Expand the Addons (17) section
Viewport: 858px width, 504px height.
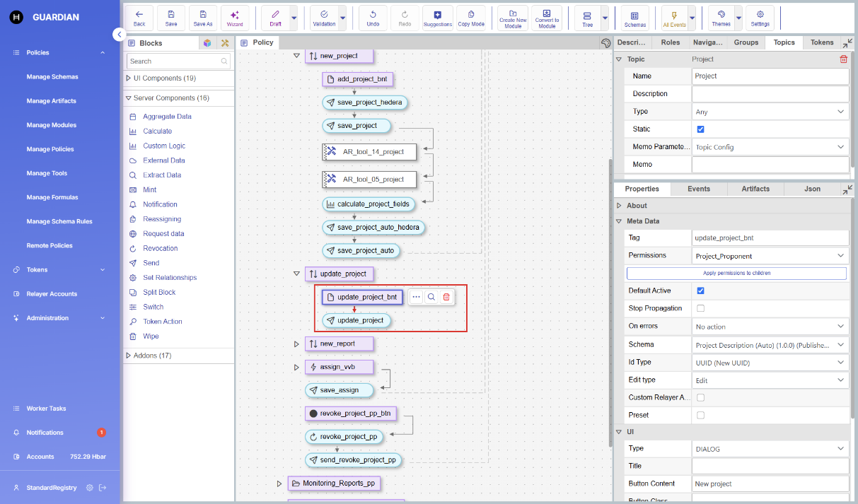[x=128, y=356]
